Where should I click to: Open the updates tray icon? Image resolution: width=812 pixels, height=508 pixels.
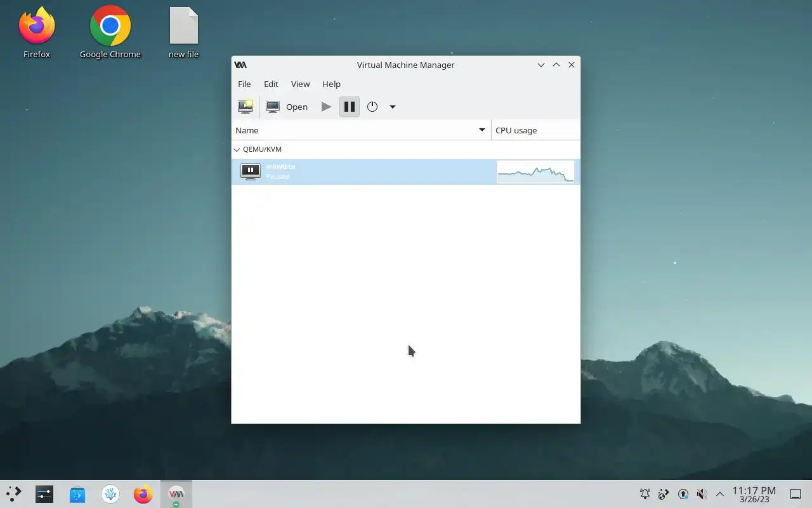pos(683,494)
